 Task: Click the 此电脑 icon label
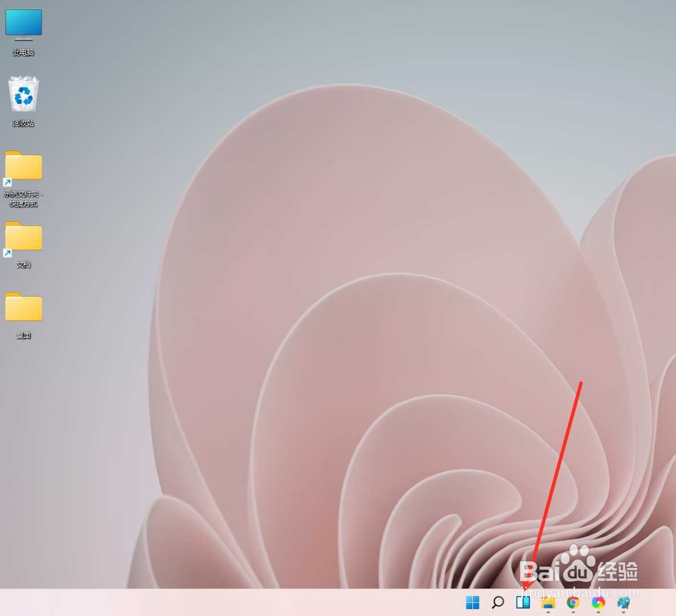pyautogui.click(x=23, y=52)
